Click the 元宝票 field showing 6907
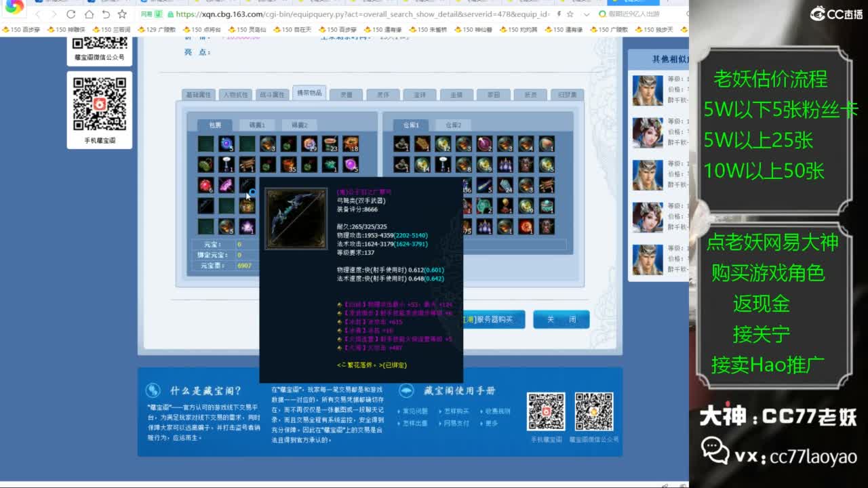The width and height of the screenshot is (868, 488). pos(245,267)
